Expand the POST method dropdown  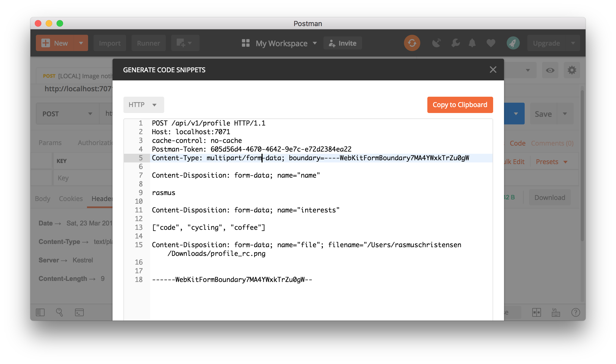pos(67,114)
